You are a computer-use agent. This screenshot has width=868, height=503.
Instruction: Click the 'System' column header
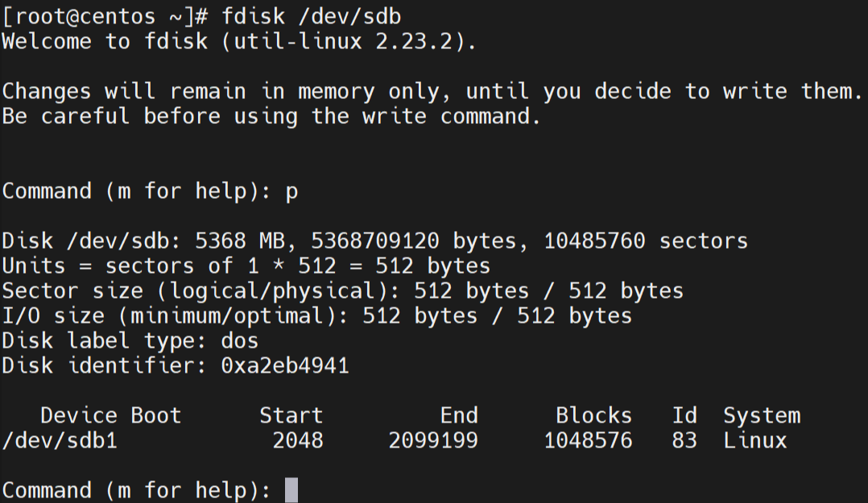click(x=762, y=415)
